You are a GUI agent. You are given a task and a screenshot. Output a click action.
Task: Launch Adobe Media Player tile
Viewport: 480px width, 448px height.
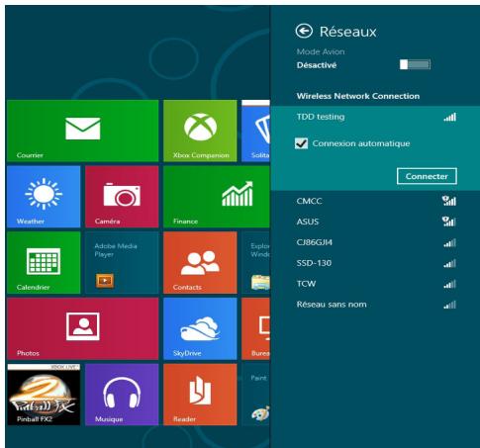[x=122, y=263]
